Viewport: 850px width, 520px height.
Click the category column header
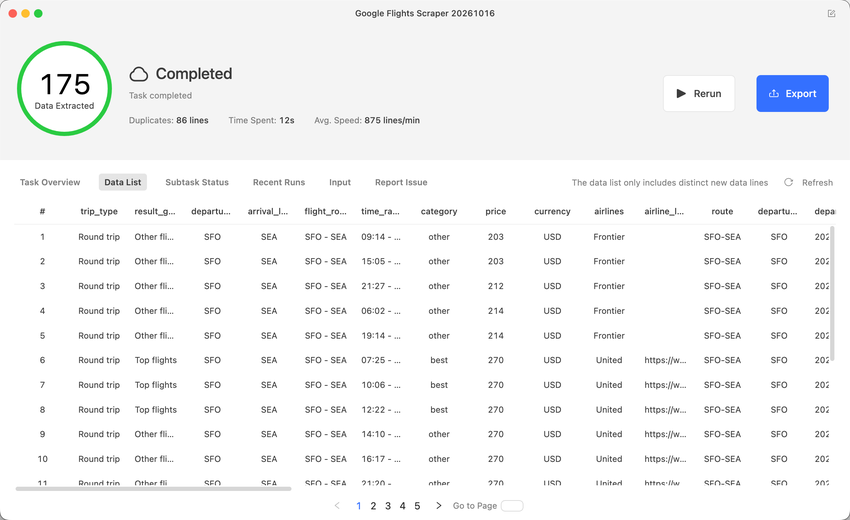439,211
